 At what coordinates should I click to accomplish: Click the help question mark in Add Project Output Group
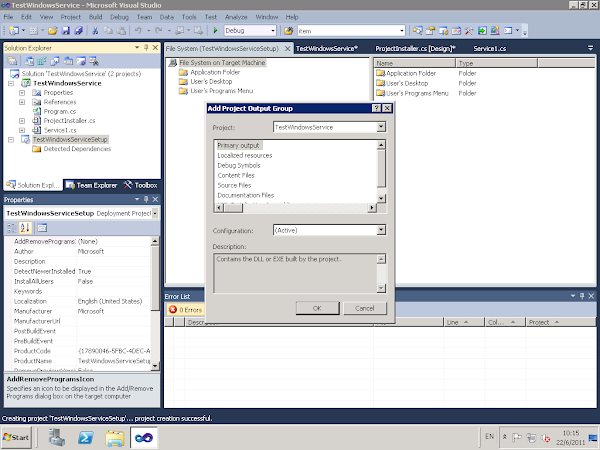pyautogui.click(x=377, y=108)
